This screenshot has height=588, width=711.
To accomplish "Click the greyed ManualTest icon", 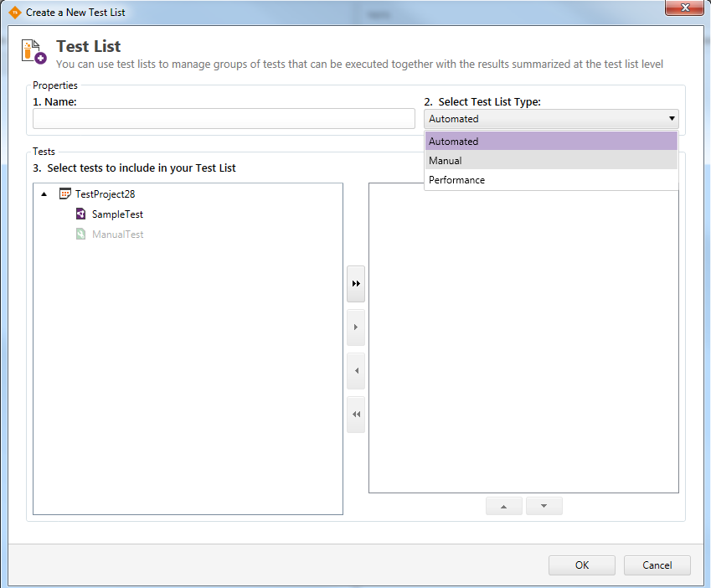I will tap(80, 235).
